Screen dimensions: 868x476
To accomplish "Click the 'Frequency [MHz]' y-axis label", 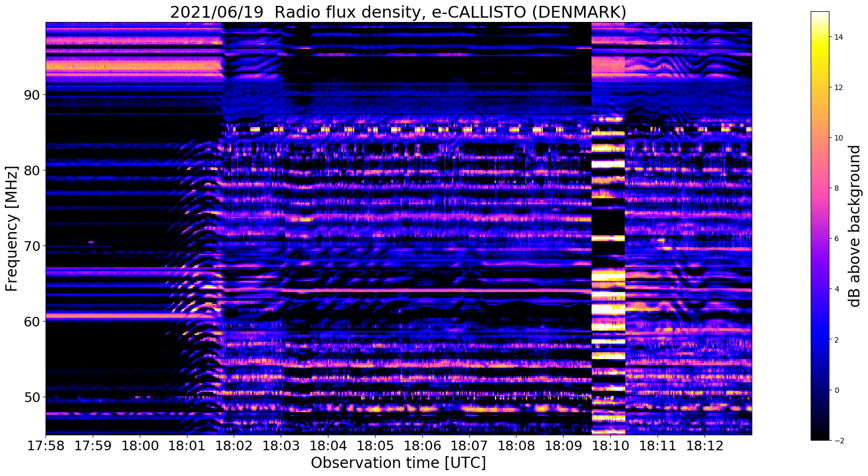I will click(x=12, y=228).
